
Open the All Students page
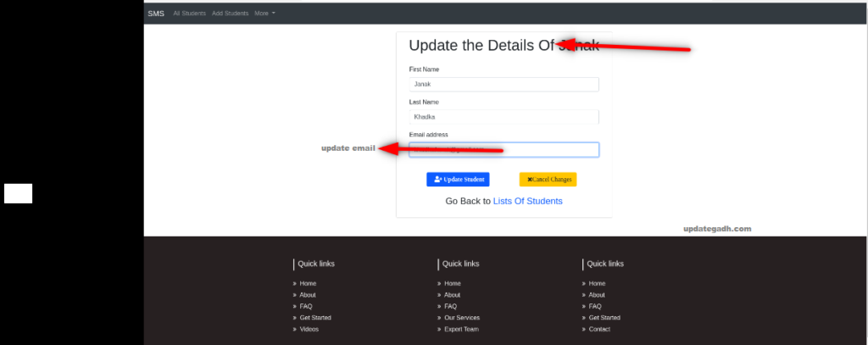(x=189, y=14)
